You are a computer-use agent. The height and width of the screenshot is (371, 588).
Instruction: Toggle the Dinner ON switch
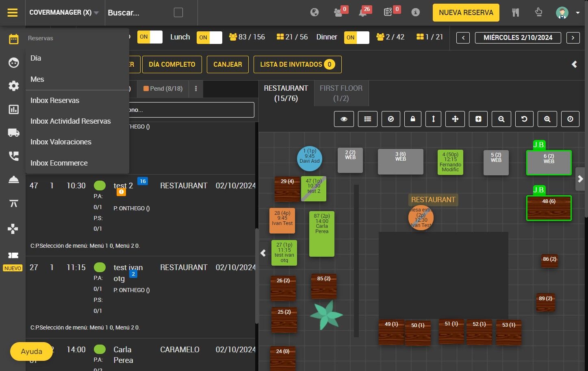tap(356, 37)
